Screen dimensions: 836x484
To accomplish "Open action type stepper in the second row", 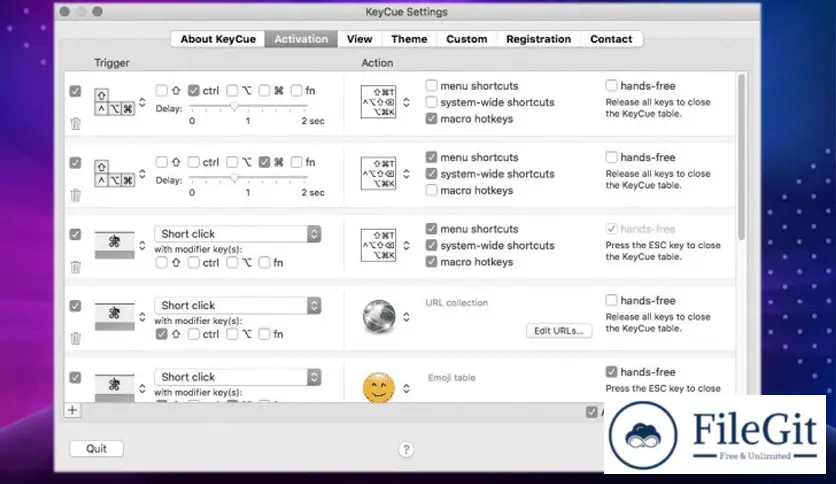I will coord(406,174).
